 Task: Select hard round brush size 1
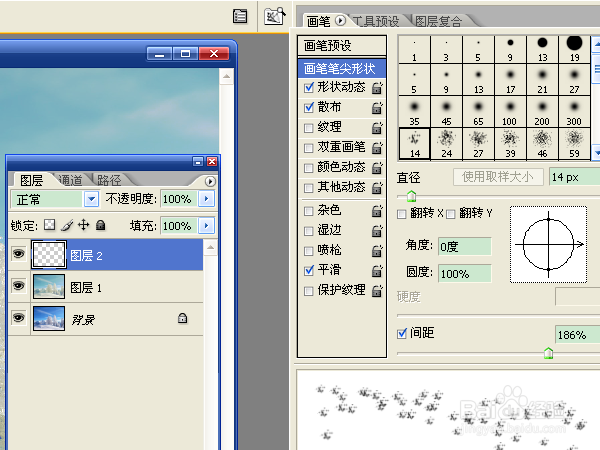click(414, 49)
